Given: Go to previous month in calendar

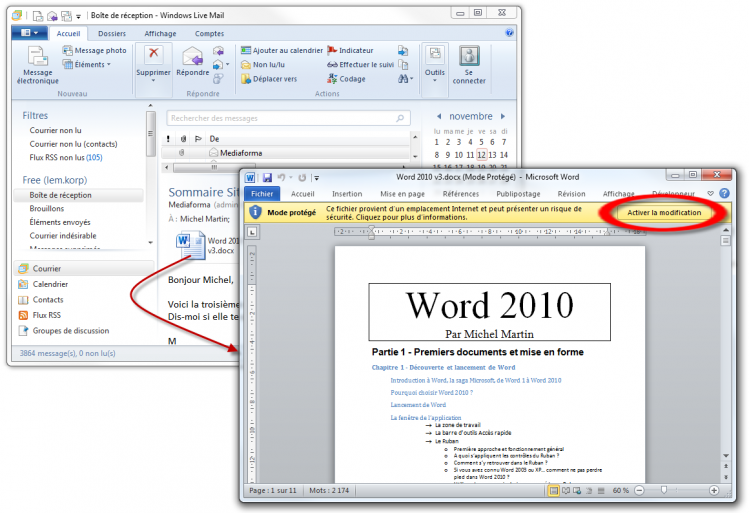Looking at the screenshot, I should (x=439, y=116).
